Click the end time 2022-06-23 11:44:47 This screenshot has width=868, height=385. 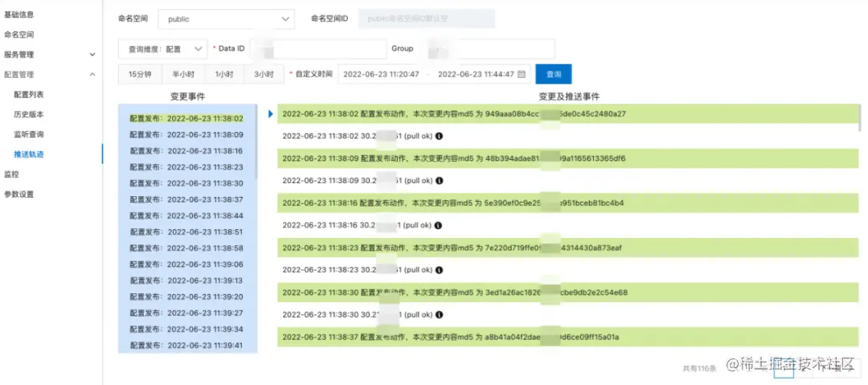point(476,74)
